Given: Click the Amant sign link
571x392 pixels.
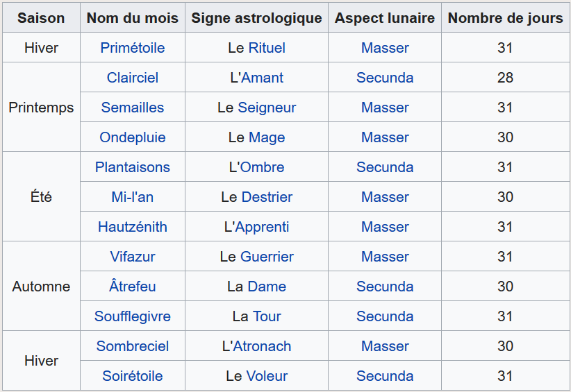Looking at the screenshot, I should click(x=262, y=78).
